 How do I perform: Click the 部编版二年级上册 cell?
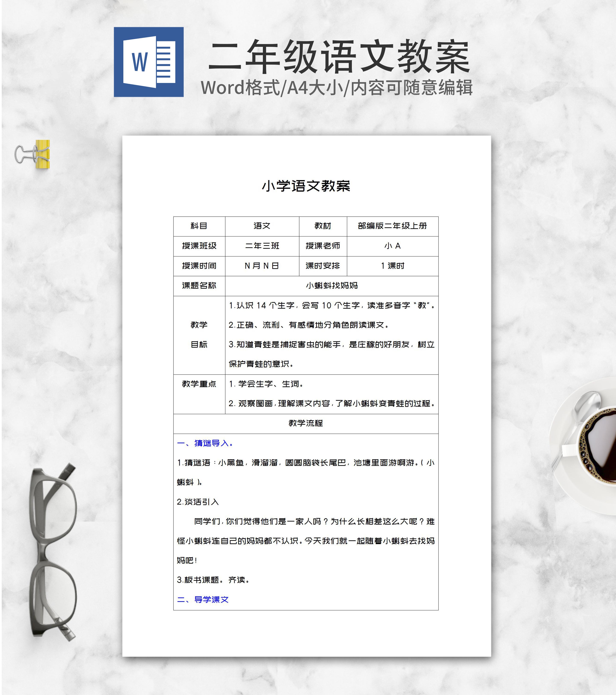coord(392,226)
